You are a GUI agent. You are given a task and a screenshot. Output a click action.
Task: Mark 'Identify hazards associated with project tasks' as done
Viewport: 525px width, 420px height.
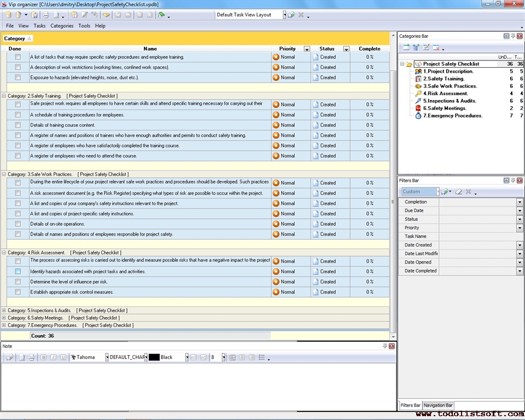coord(18,271)
